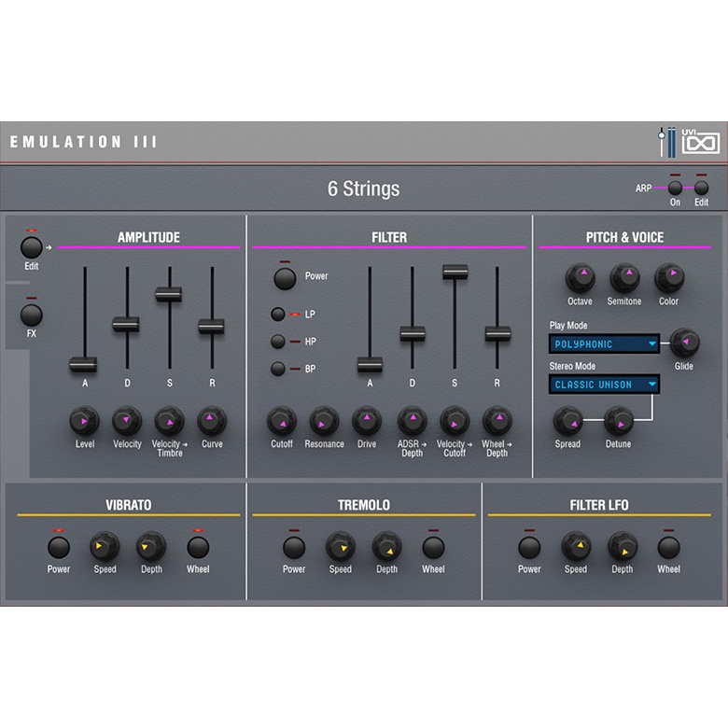Click the Amplitude Decay slider handle
Viewport: 728px width, 728px height.
coord(126,324)
